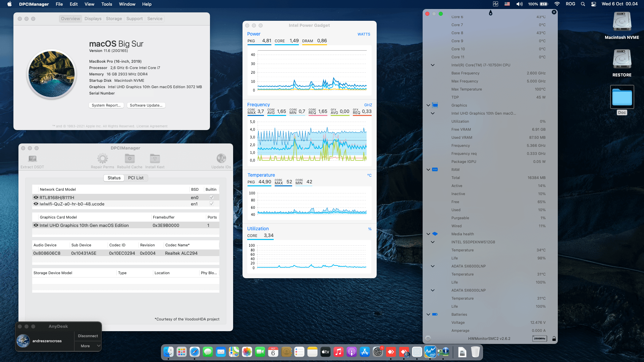Open Spotlight search in menu bar
The height and width of the screenshot is (362, 644).
tap(583, 4)
